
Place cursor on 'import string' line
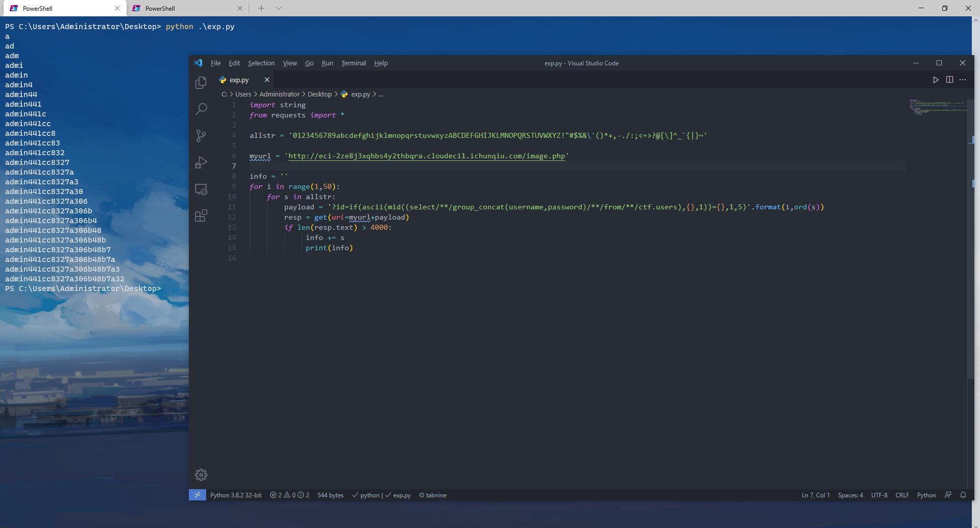(x=278, y=105)
